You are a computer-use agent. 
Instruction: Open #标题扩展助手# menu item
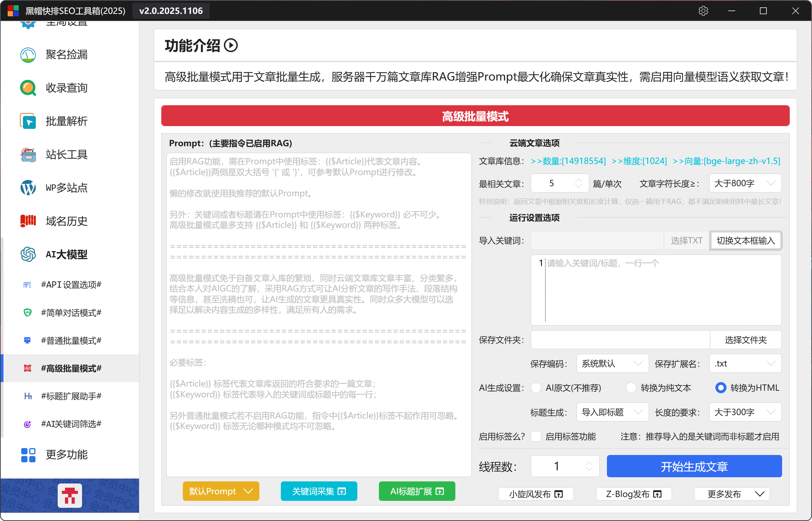coord(71,396)
